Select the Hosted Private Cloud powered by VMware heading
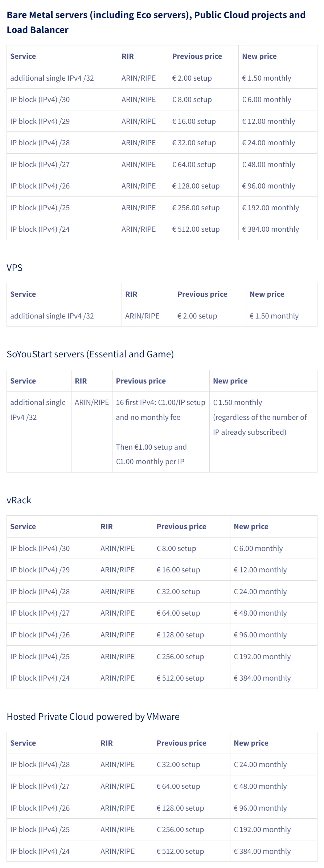324x868 pixels. [93, 717]
